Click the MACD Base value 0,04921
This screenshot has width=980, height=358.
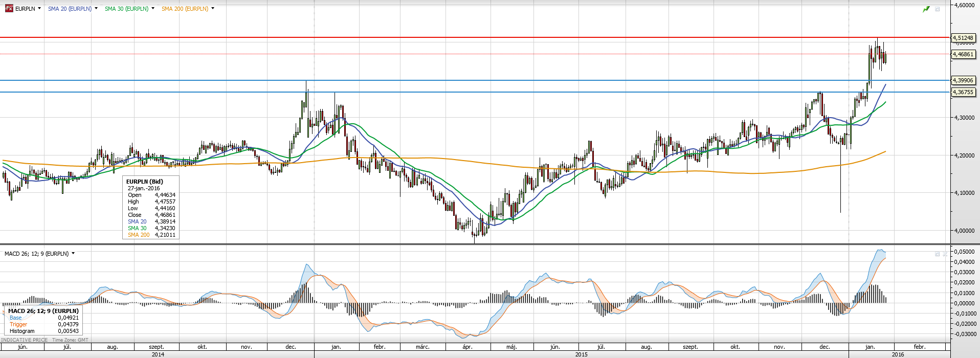click(x=69, y=318)
